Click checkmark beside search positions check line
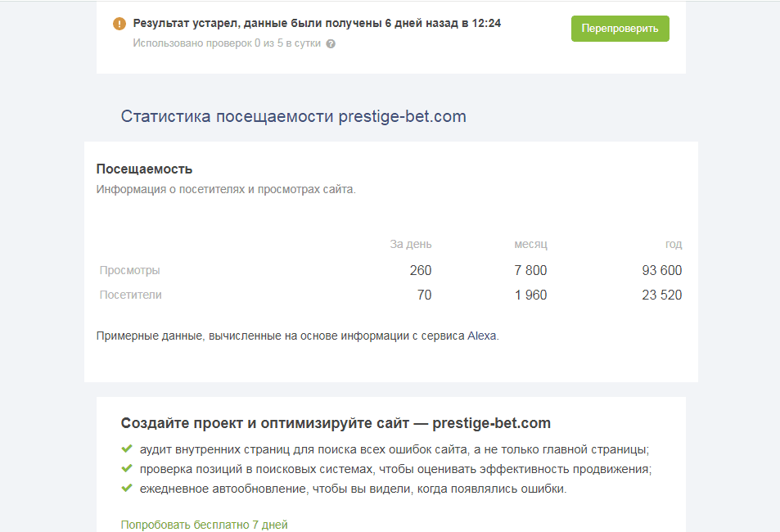 pyautogui.click(x=127, y=469)
